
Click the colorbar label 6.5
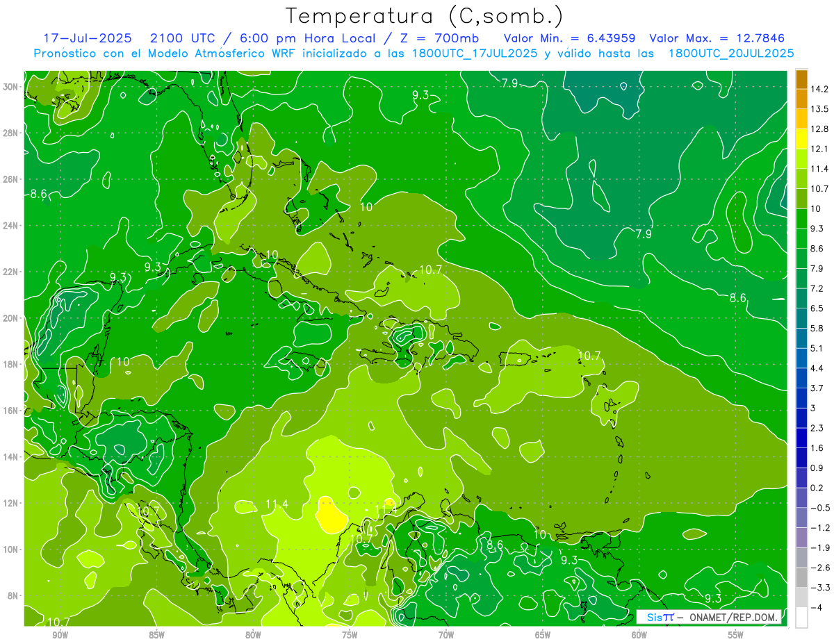coord(818,308)
